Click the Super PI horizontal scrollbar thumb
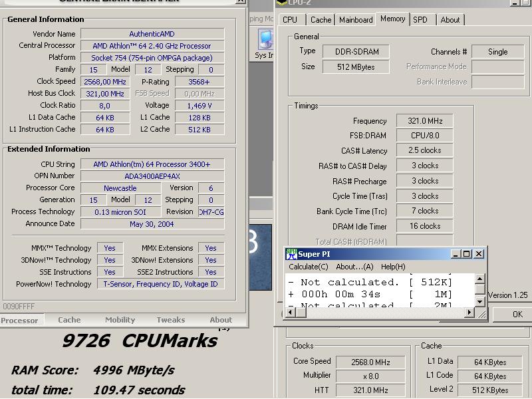 (x=301, y=313)
